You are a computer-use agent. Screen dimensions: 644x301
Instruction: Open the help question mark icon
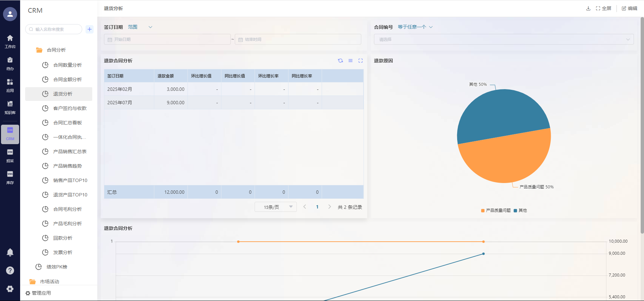pyautogui.click(x=10, y=270)
